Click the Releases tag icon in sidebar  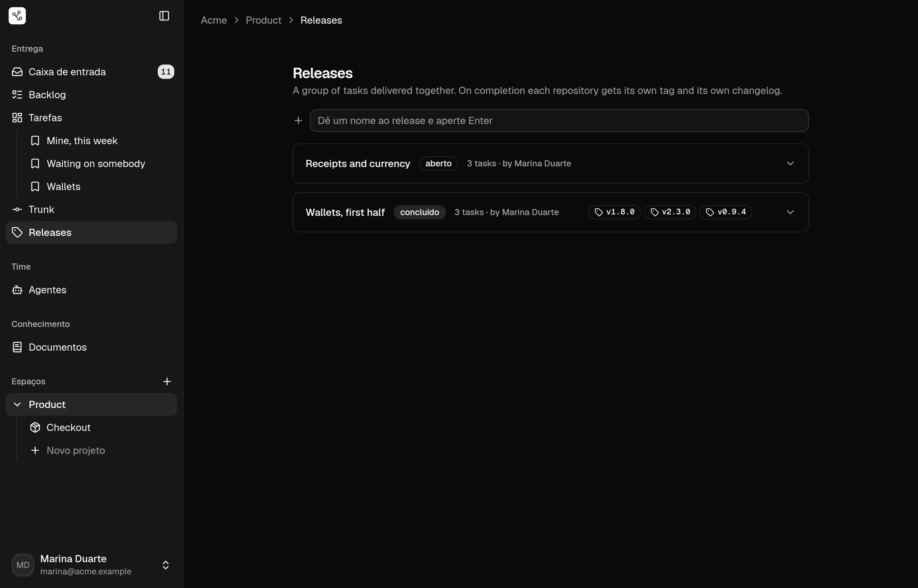(x=17, y=232)
